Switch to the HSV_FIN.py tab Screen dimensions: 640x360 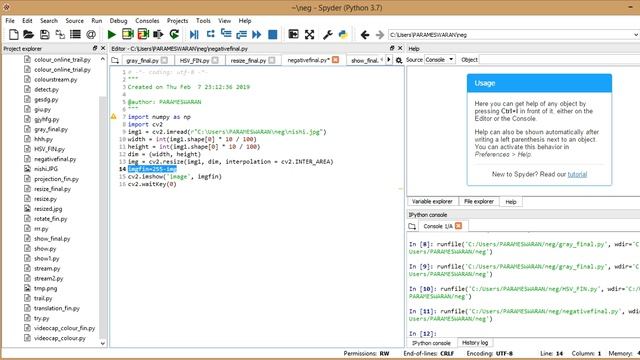(x=194, y=60)
